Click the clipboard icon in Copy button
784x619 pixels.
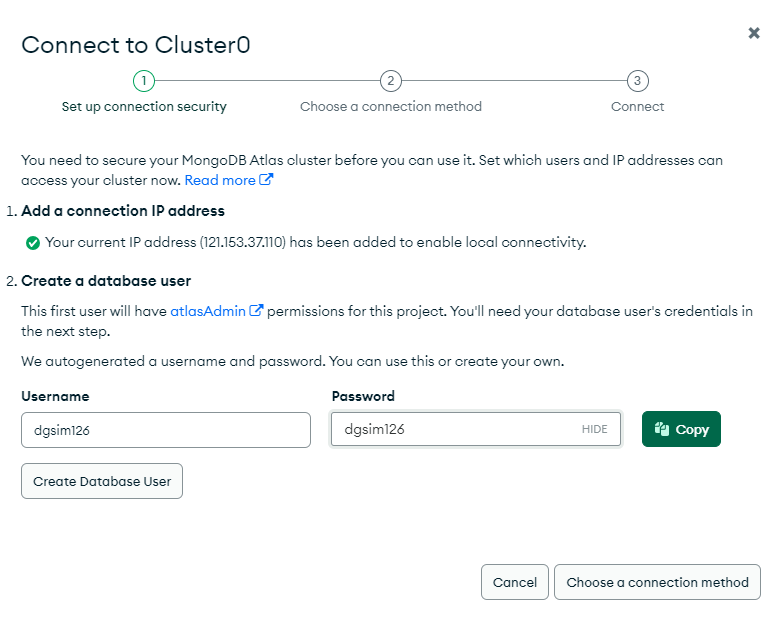click(662, 428)
